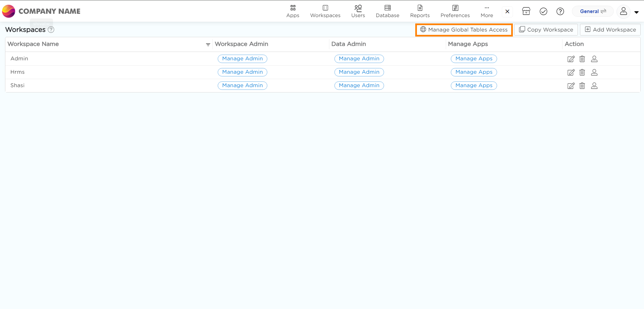Click the help icon beside Workspaces heading
This screenshot has width=644, height=309.
click(51, 29)
